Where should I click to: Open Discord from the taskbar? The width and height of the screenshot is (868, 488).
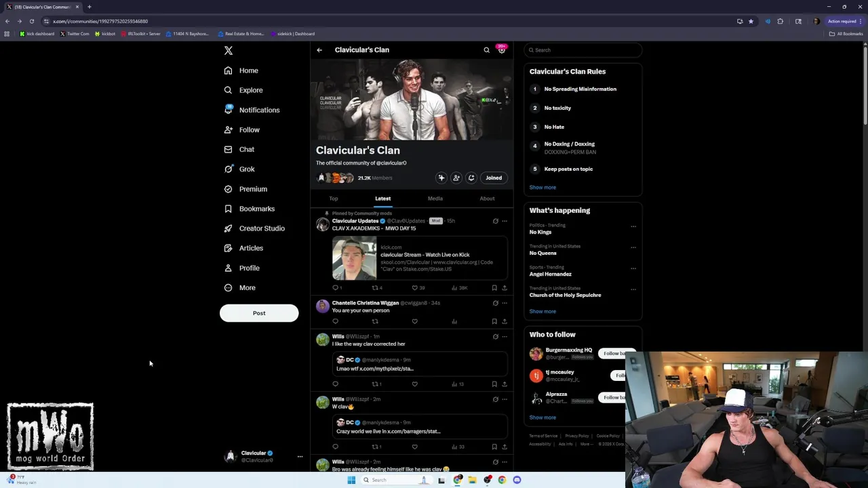point(517,480)
